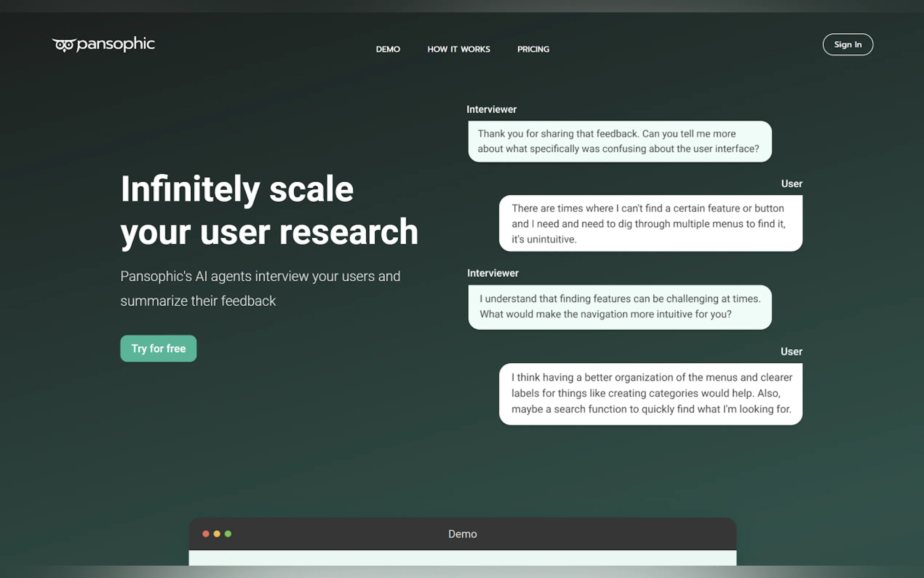Viewport: 924px width, 578px height.
Task: Click the first Interviewer label
Action: [491, 109]
